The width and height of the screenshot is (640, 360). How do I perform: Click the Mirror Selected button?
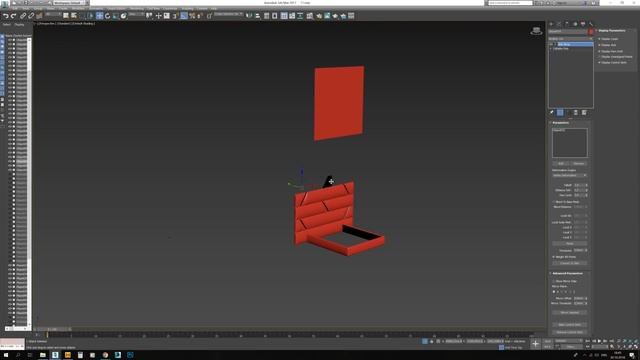click(x=570, y=313)
